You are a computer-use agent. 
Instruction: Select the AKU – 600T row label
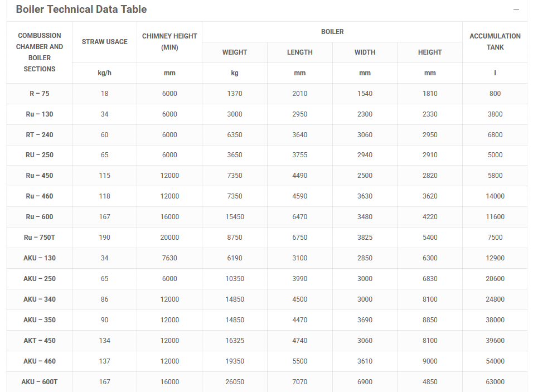pyautogui.click(x=40, y=382)
